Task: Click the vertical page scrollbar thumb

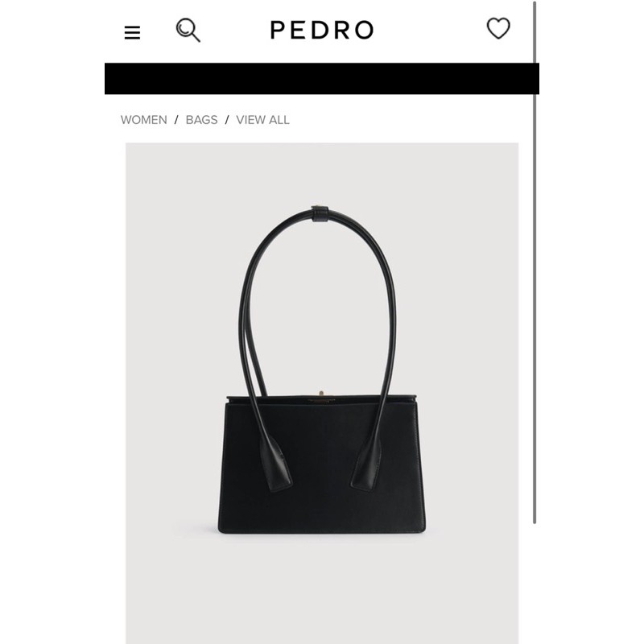Action: [535, 263]
